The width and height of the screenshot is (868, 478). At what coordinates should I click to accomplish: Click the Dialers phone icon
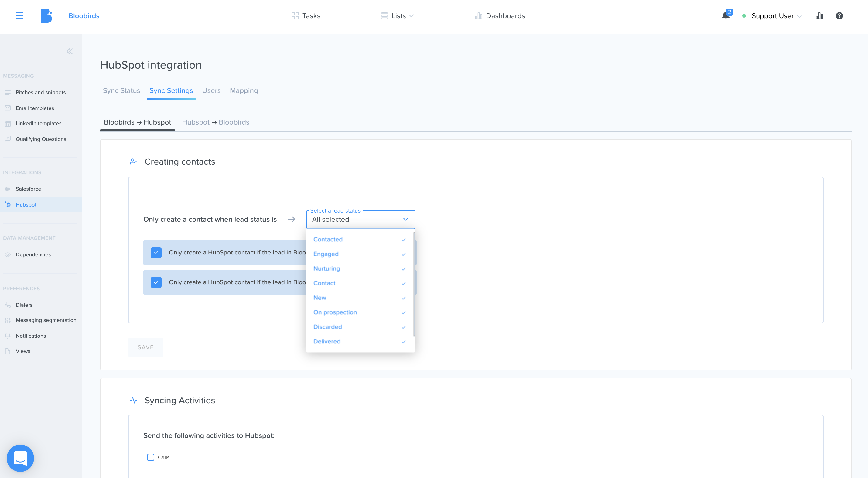[x=7, y=305]
